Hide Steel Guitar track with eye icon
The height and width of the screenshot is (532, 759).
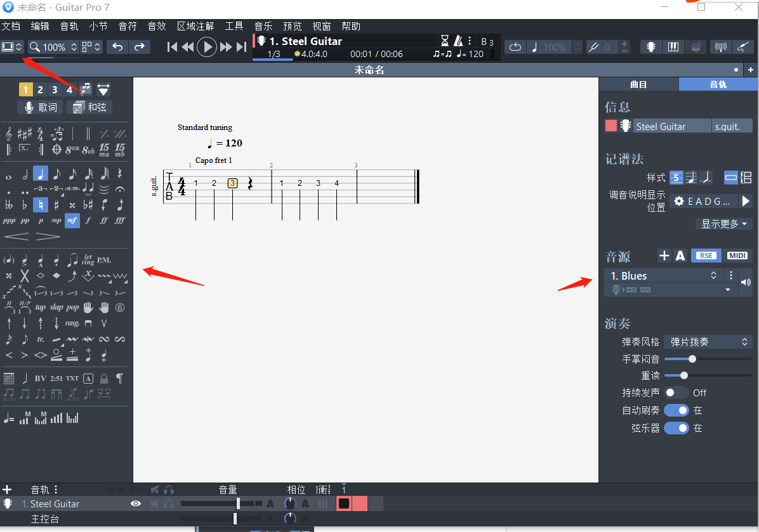point(135,503)
